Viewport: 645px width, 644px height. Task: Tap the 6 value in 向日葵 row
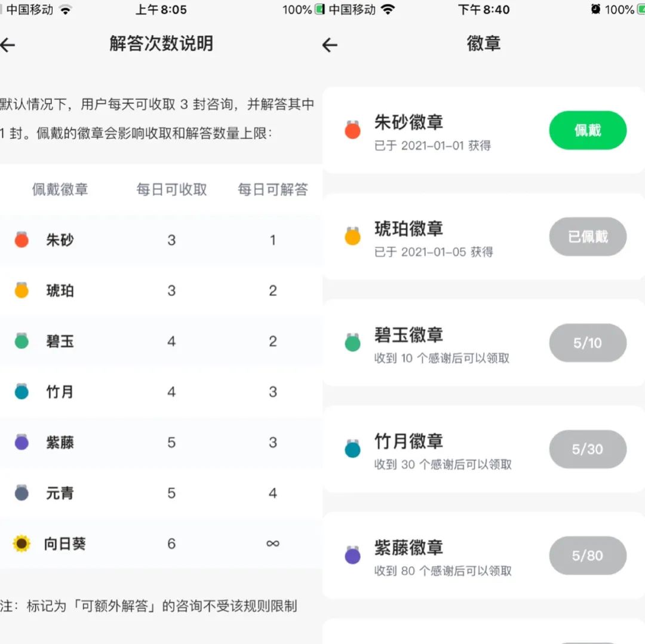171,544
